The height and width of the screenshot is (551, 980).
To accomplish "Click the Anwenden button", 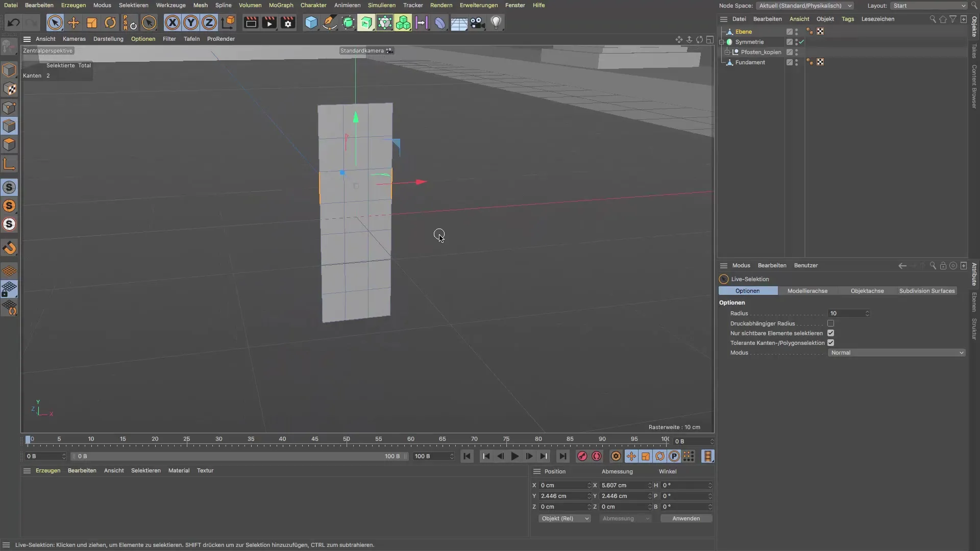I will click(x=686, y=518).
